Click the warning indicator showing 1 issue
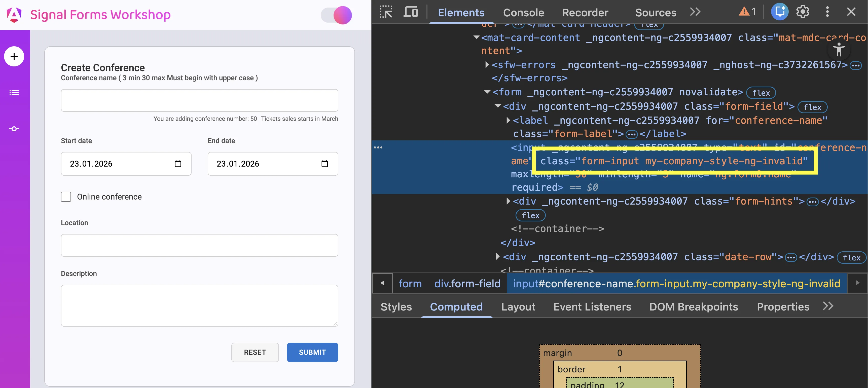 [x=746, y=11]
